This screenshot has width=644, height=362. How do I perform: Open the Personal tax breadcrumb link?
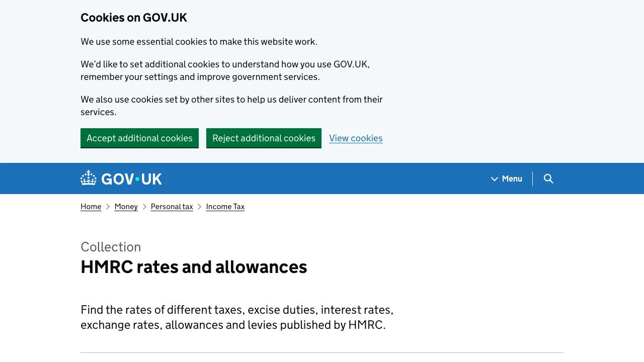(172, 207)
